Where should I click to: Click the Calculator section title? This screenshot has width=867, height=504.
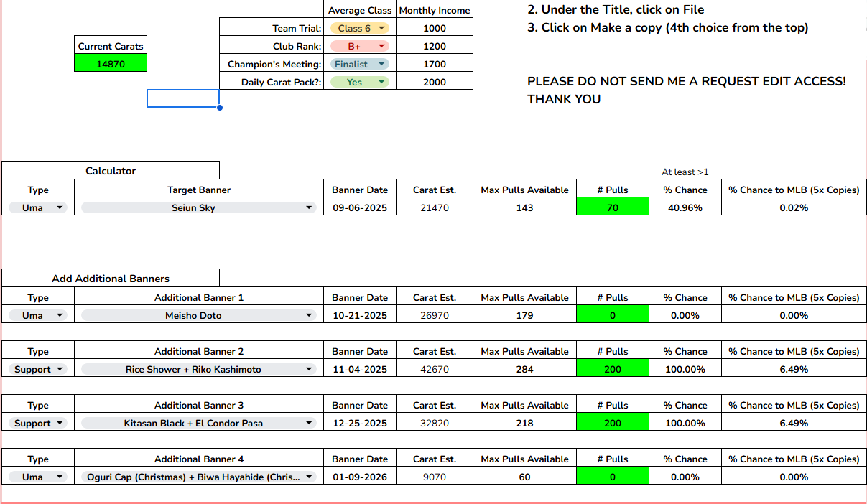(111, 171)
